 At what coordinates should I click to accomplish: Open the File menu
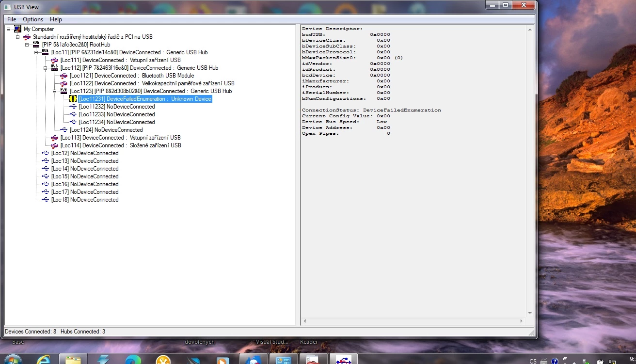[x=12, y=19]
